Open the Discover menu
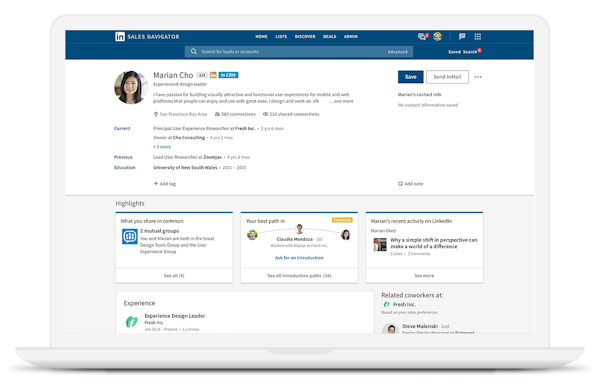The image size is (600, 391). (305, 37)
